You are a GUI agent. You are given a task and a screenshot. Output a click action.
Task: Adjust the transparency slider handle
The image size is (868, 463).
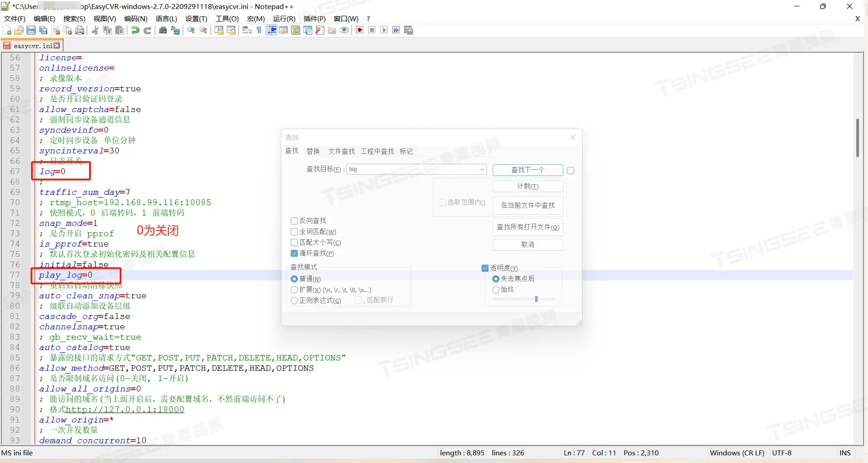(x=536, y=299)
